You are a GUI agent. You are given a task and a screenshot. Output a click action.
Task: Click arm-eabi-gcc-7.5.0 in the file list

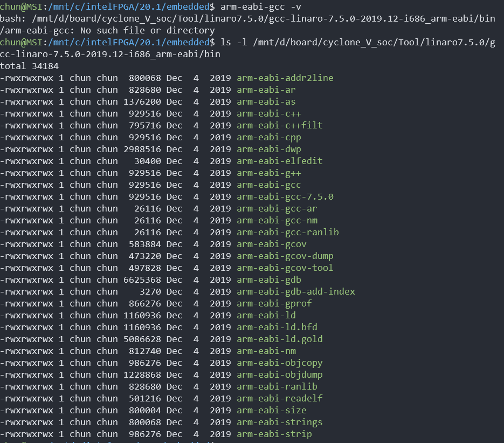[285, 196]
